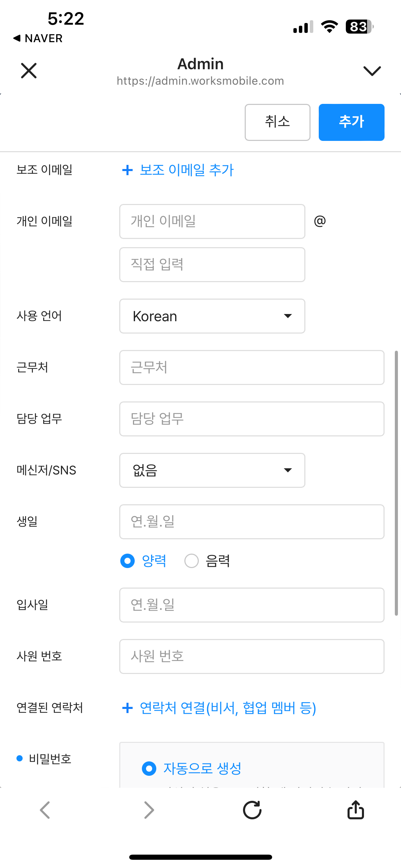This screenshot has width=401, height=868.
Task: Open the 사용 언어 Korean dropdown
Action: (212, 316)
